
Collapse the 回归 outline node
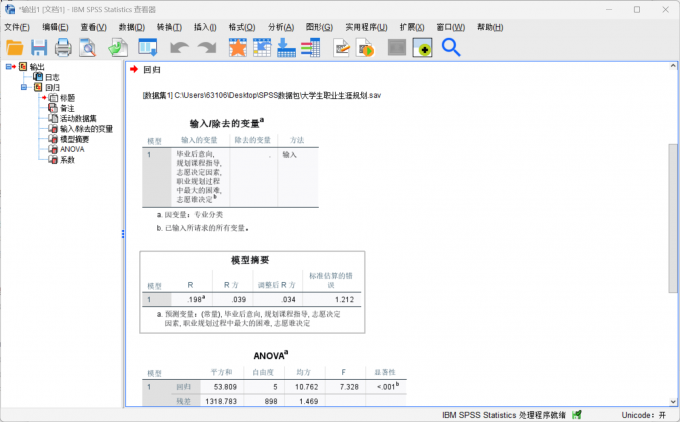tap(24, 87)
